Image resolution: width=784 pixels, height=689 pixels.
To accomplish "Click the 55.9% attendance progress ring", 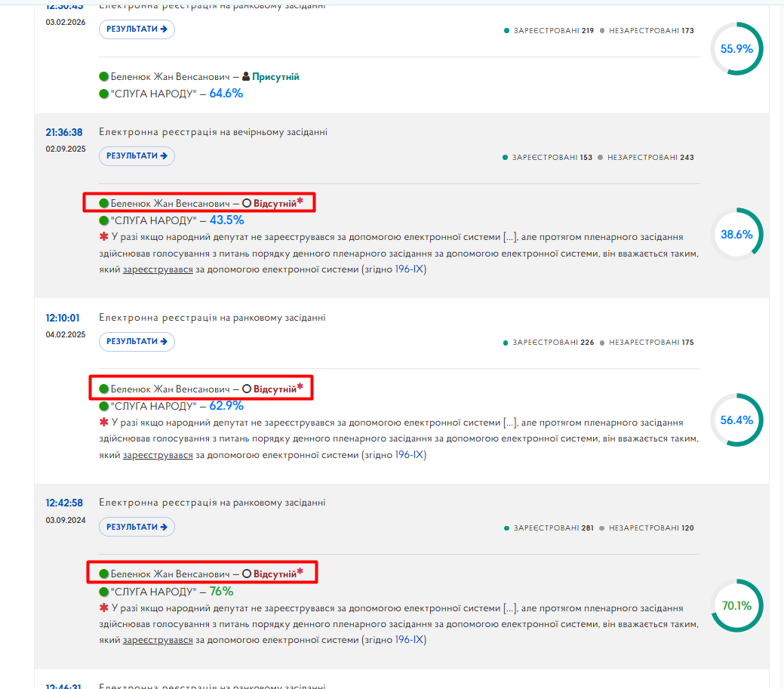I will 736,48.
